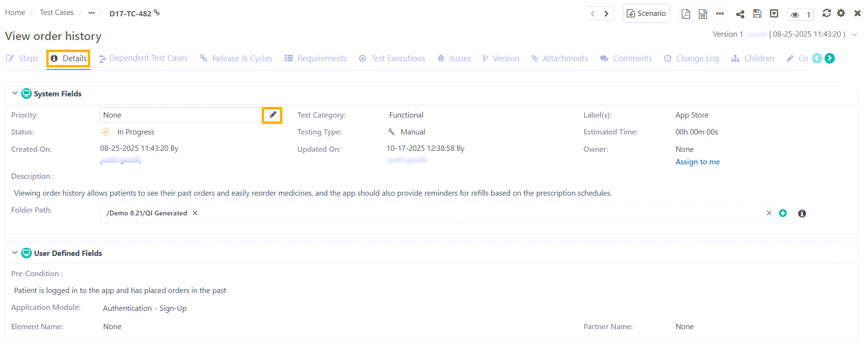
Task: Refresh the test case view
Action: coord(827,13)
